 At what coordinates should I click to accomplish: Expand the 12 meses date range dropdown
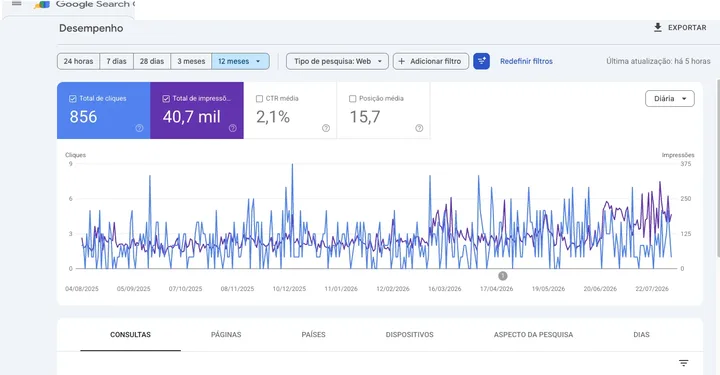[x=241, y=61]
